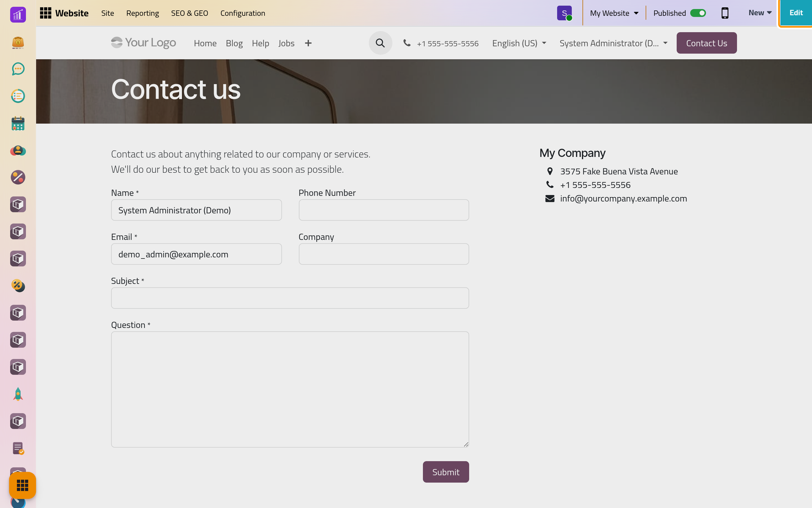Click the purple bar chart sidebar icon
812x508 pixels.
18,15
